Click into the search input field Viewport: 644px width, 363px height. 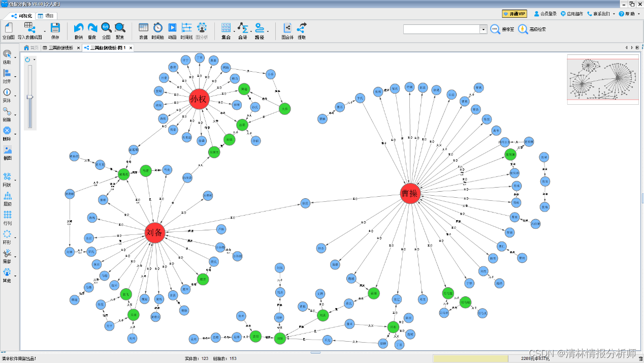pyautogui.click(x=441, y=29)
